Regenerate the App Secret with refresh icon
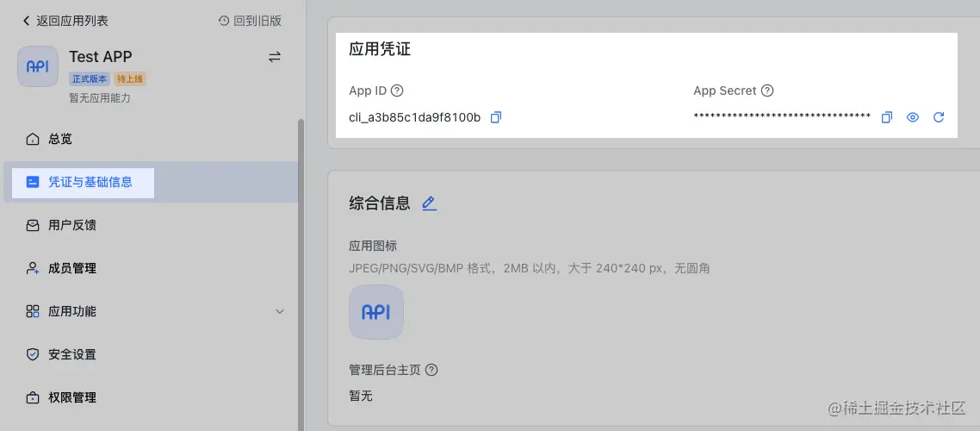The width and height of the screenshot is (980, 431). [x=938, y=117]
